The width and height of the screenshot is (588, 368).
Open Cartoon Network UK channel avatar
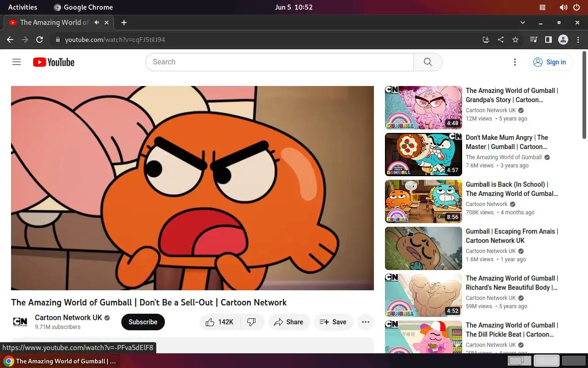tap(20, 322)
